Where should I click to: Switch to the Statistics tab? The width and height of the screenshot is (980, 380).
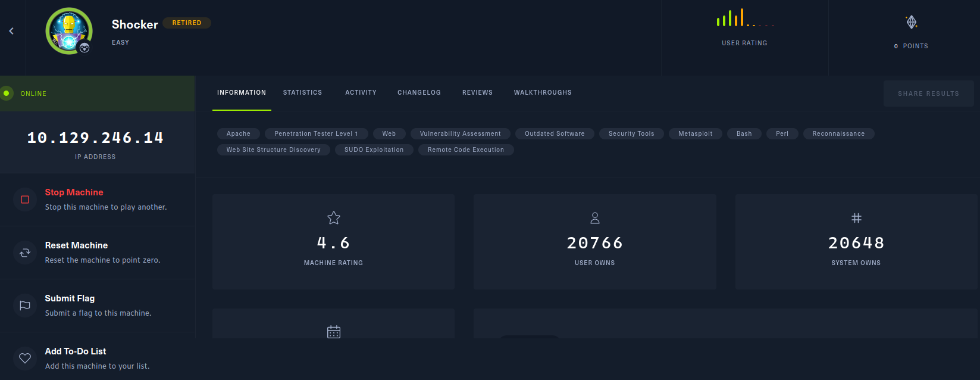click(302, 93)
